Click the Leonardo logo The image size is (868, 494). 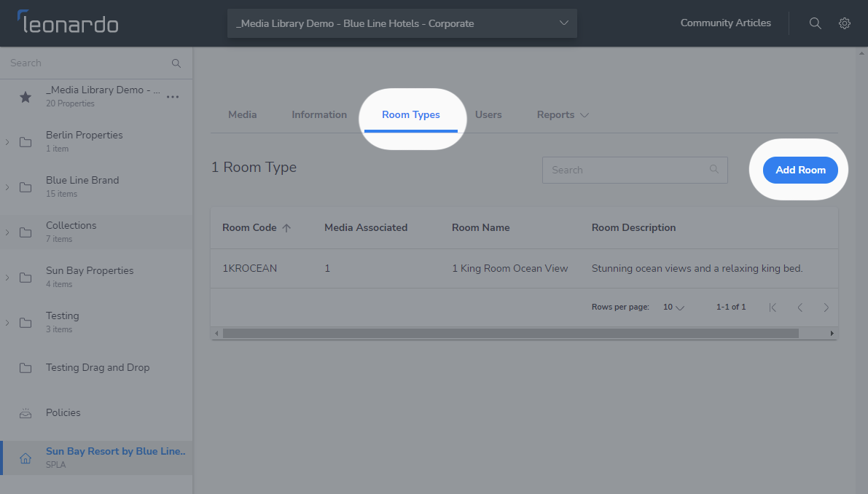pos(68,22)
